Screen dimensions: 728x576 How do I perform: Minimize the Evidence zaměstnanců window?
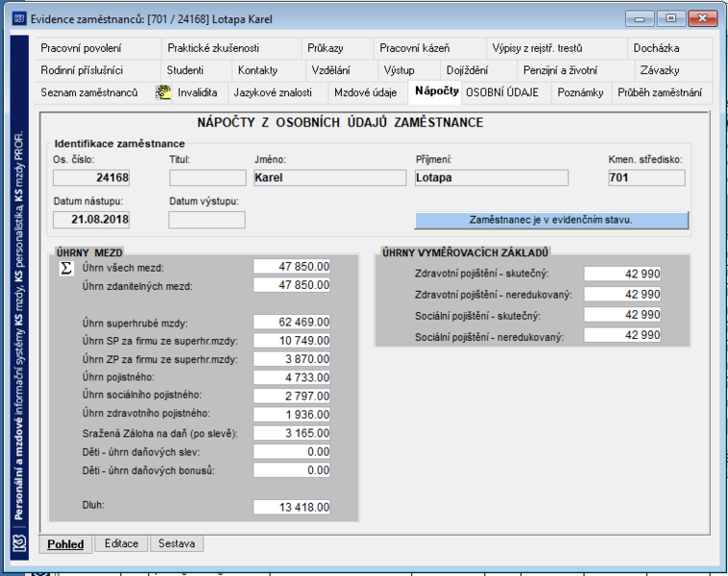640,18
